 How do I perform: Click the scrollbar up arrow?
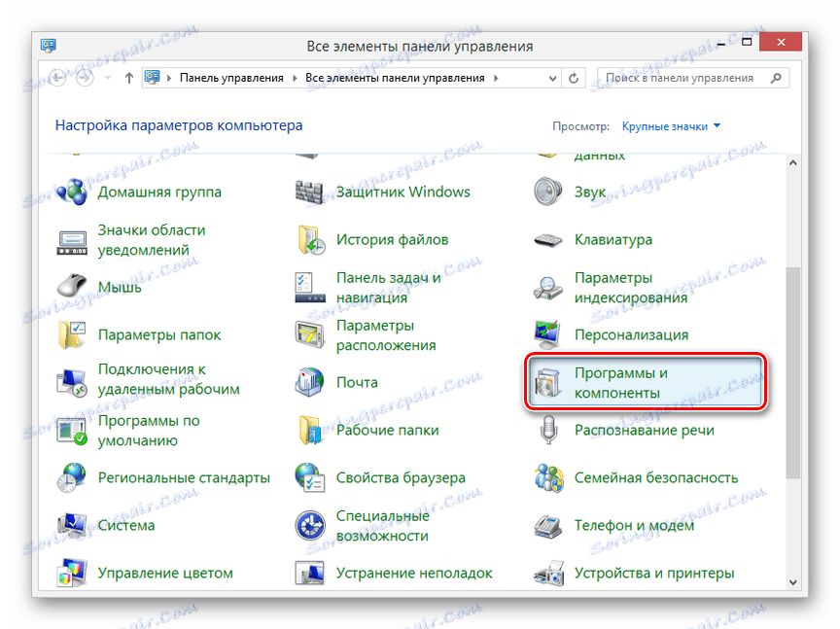[x=793, y=162]
